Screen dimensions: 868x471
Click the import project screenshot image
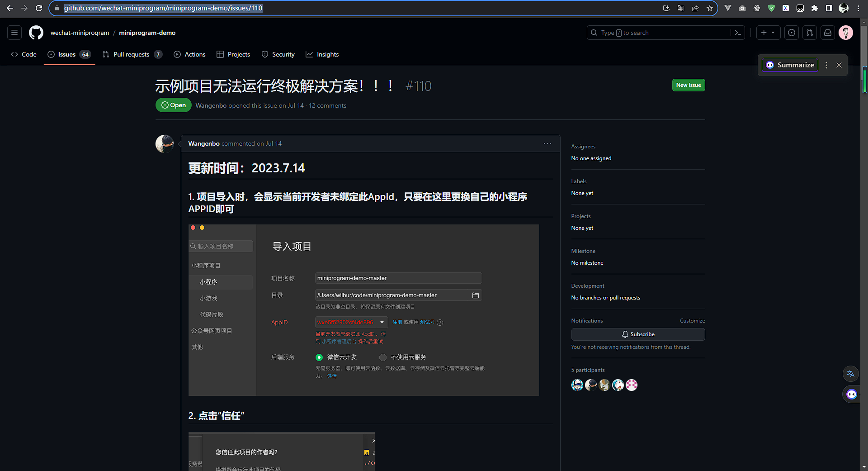[364, 310]
